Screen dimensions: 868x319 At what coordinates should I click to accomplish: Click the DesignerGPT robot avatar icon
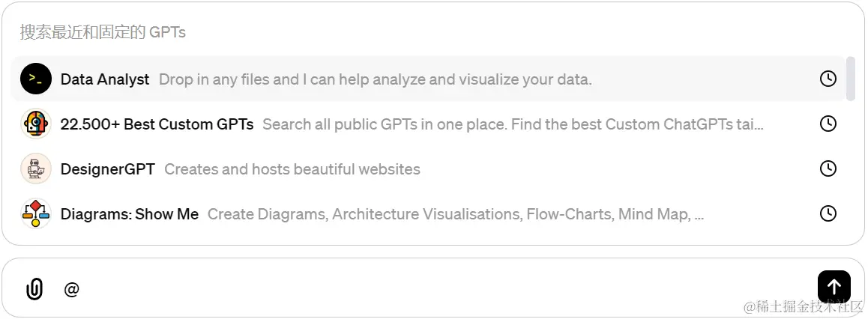(x=36, y=168)
